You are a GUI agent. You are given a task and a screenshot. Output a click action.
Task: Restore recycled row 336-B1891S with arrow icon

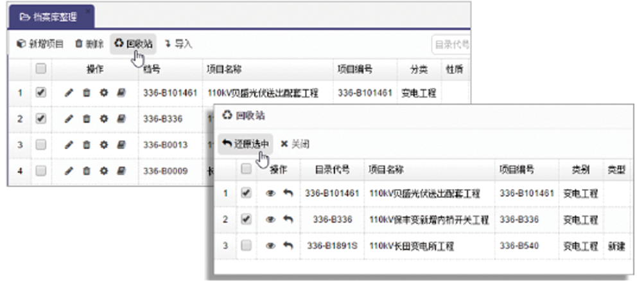tap(288, 246)
